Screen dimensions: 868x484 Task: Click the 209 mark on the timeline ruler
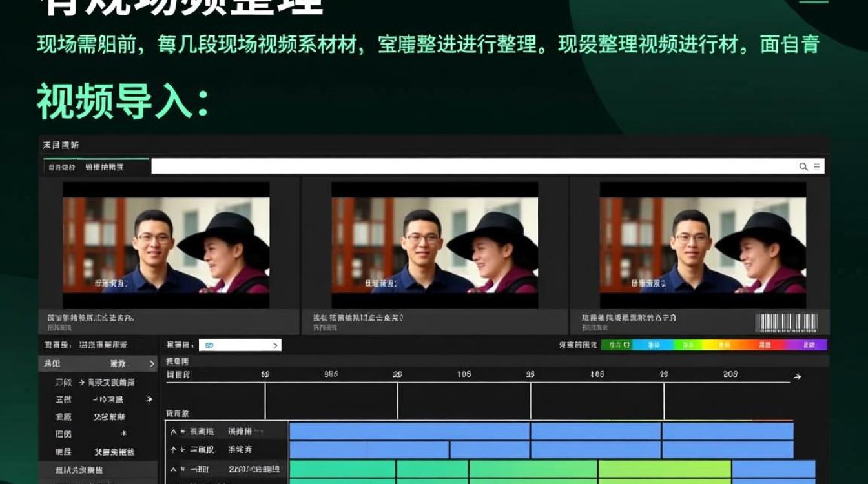coord(730,374)
